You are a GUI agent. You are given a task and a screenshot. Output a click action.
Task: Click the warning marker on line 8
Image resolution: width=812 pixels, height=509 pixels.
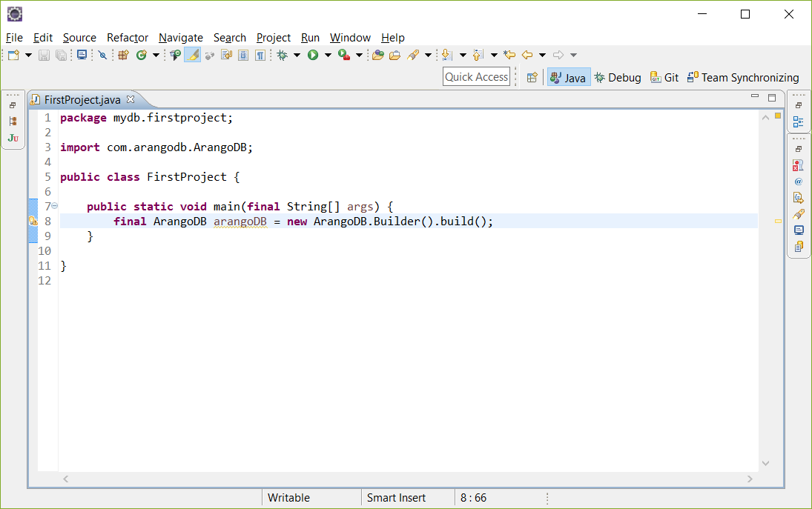[33, 221]
